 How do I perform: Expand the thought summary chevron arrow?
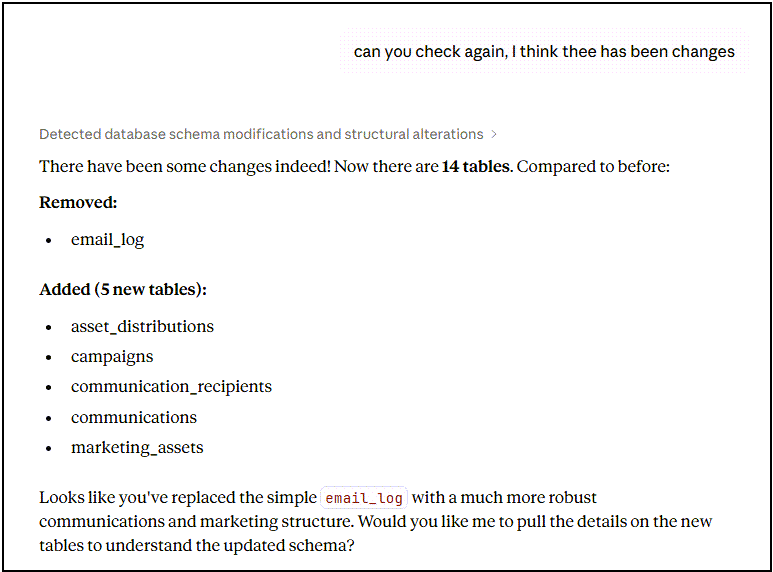click(x=494, y=134)
